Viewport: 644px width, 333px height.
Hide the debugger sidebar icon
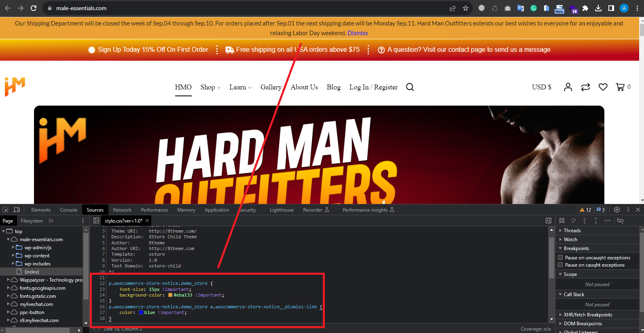click(549, 221)
